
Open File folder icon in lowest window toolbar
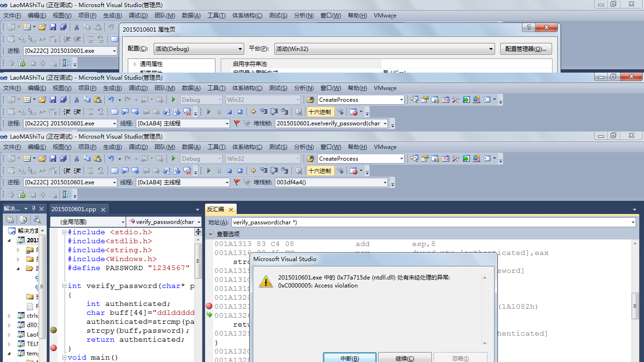pyautogui.click(x=42, y=158)
